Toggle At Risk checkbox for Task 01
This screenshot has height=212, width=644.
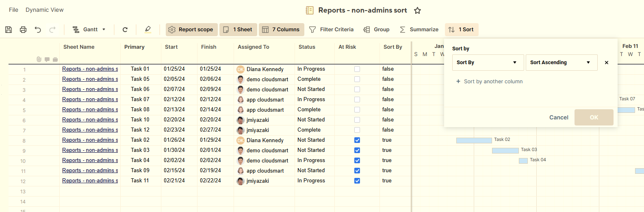357,69
